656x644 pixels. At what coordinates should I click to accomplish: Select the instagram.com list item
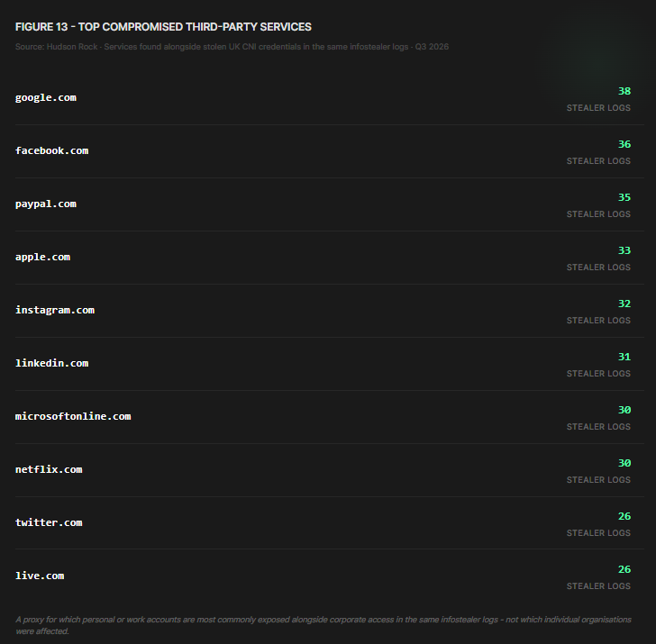click(x=55, y=310)
